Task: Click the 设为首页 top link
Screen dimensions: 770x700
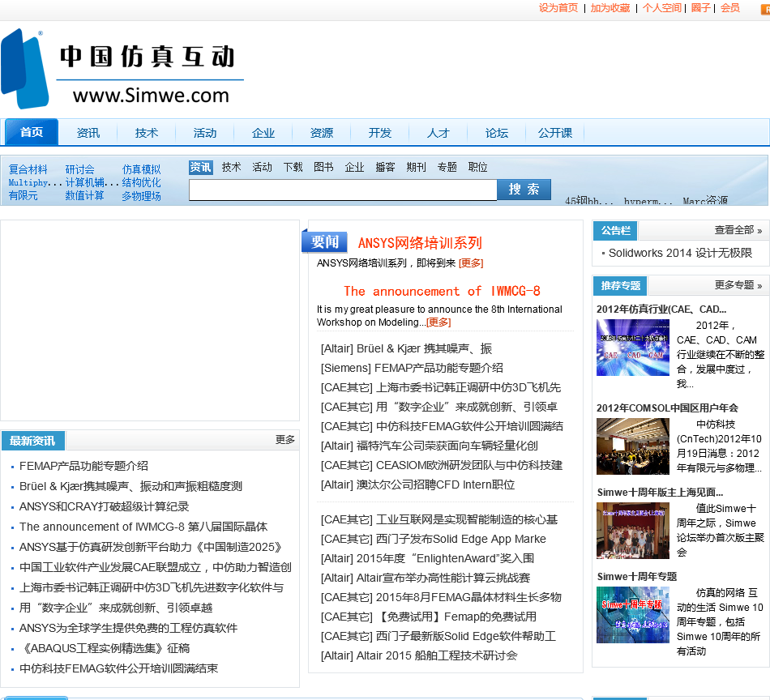Action: pos(558,8)
